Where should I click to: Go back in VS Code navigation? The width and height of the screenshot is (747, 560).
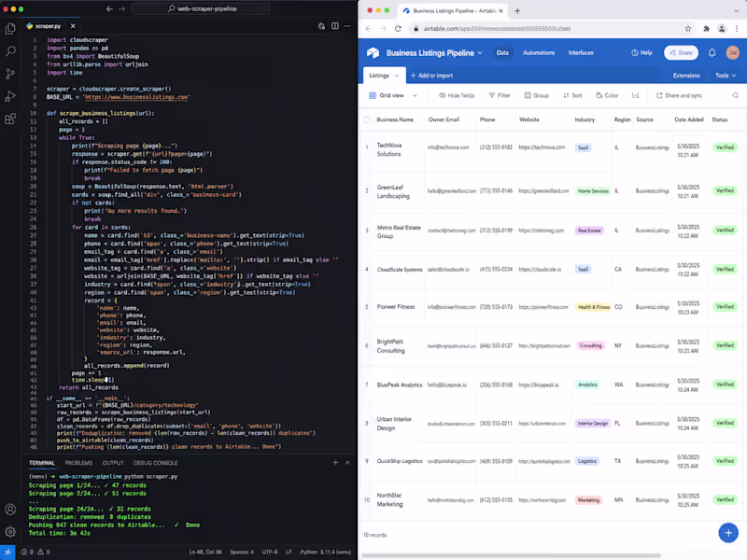click(x=109, y=8)
